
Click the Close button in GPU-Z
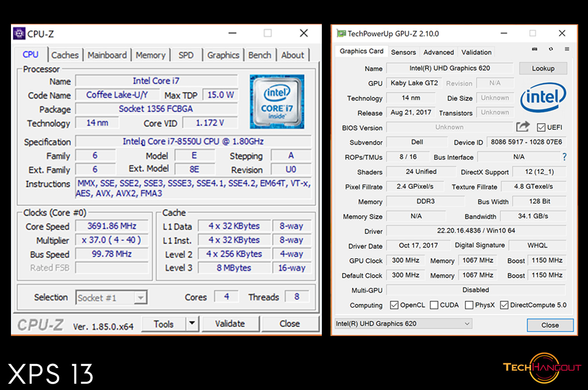point(550,325)
